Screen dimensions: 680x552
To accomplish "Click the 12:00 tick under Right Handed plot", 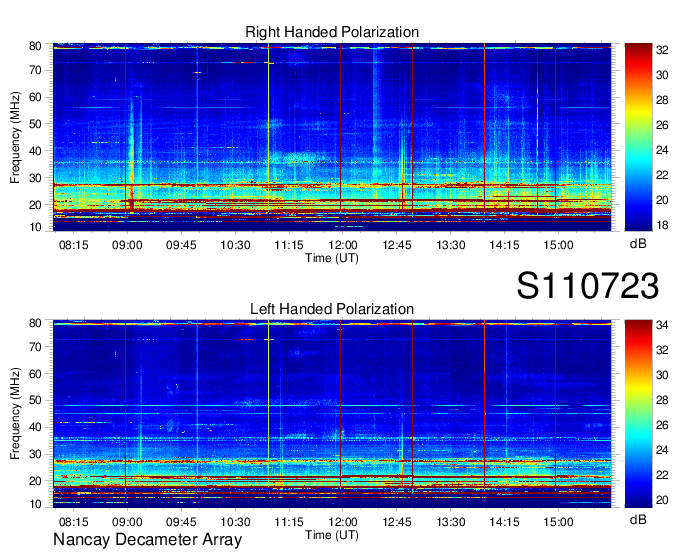I will coord(343,245).
